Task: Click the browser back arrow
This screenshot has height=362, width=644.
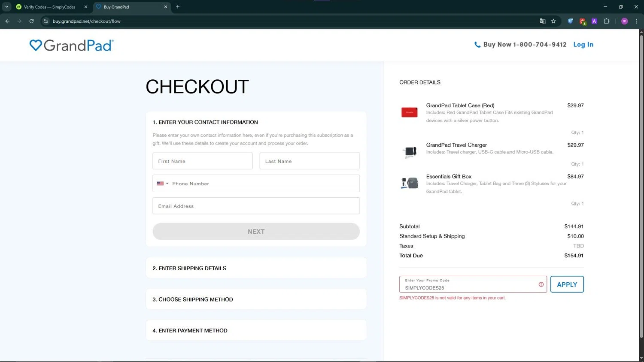Action: (x=7, y=21)
